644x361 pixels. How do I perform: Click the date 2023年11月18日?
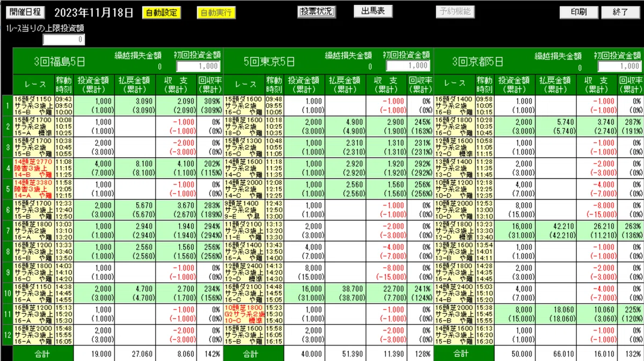[93, 13]
